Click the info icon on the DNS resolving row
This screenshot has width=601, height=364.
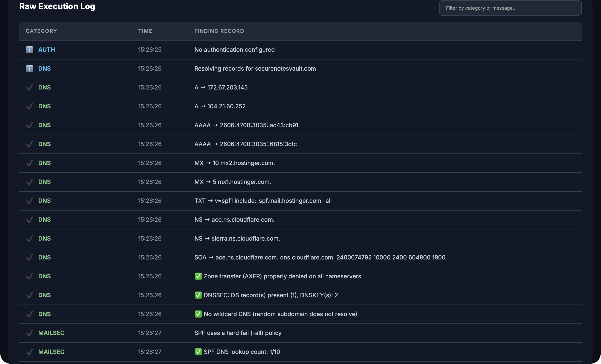29,68
